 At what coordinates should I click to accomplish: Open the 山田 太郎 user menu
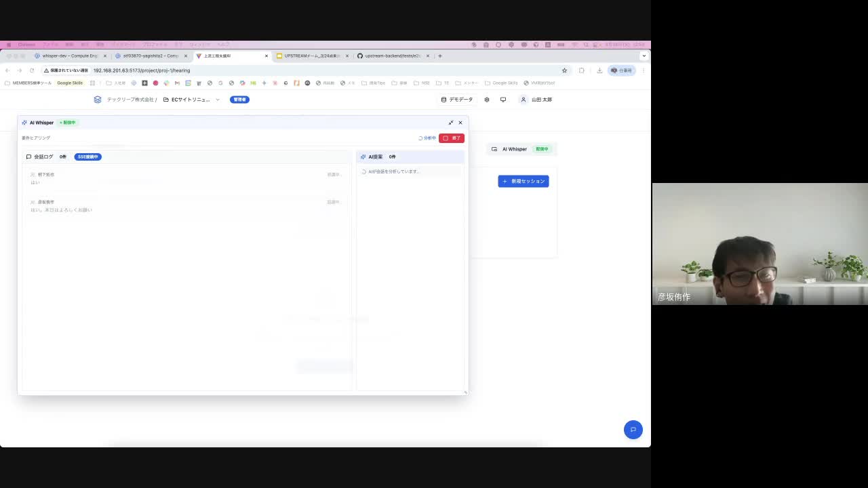click(536, 100)
